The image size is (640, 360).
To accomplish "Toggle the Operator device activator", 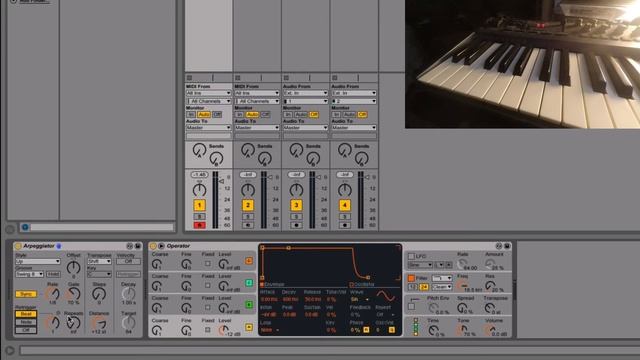I will click(x=153, y=246).
